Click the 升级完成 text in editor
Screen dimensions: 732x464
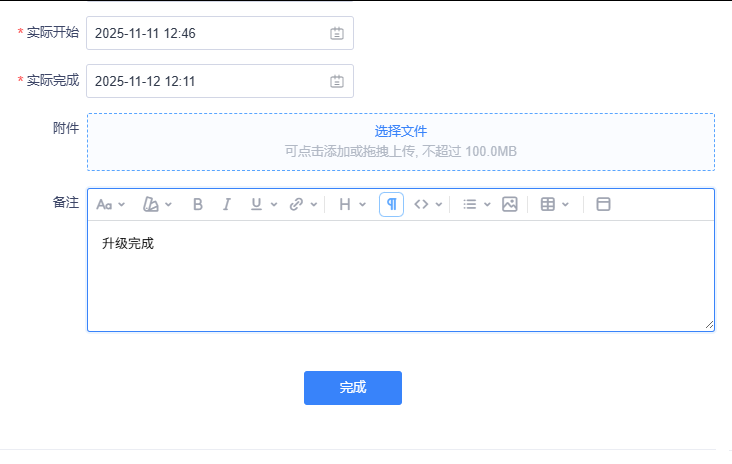[128, 244]
